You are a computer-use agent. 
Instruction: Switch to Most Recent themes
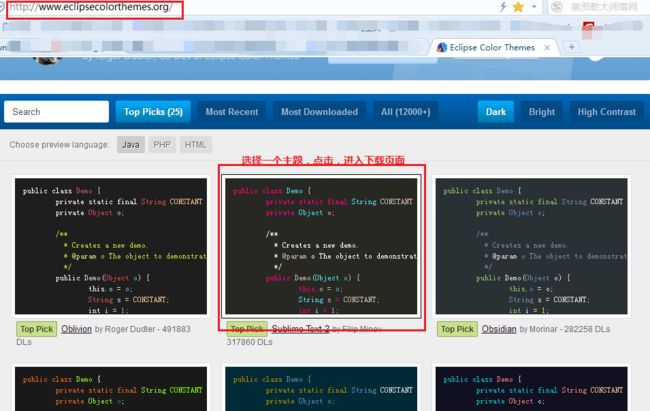232,112
